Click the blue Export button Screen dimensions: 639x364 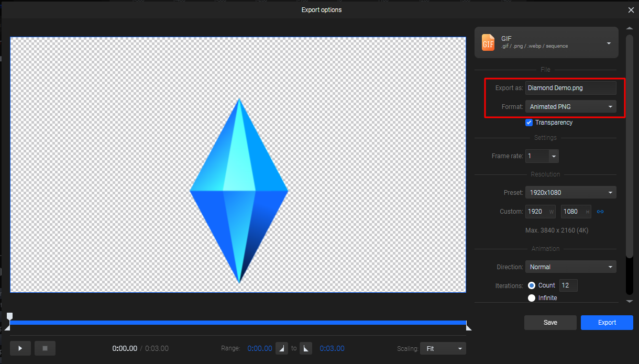607,323
